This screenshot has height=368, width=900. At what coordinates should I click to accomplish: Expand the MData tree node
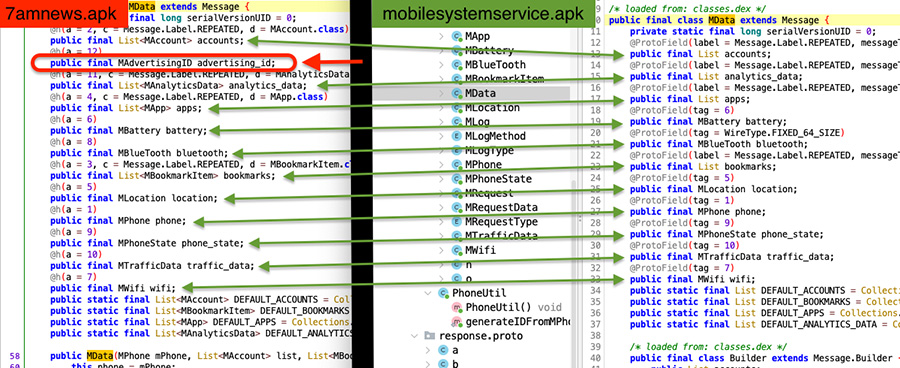441,93
